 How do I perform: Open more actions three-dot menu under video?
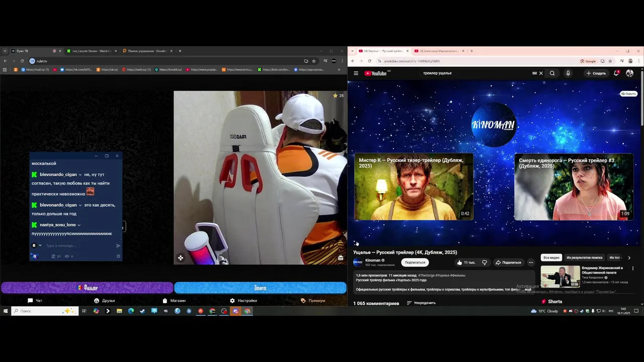tap(531, 262)
